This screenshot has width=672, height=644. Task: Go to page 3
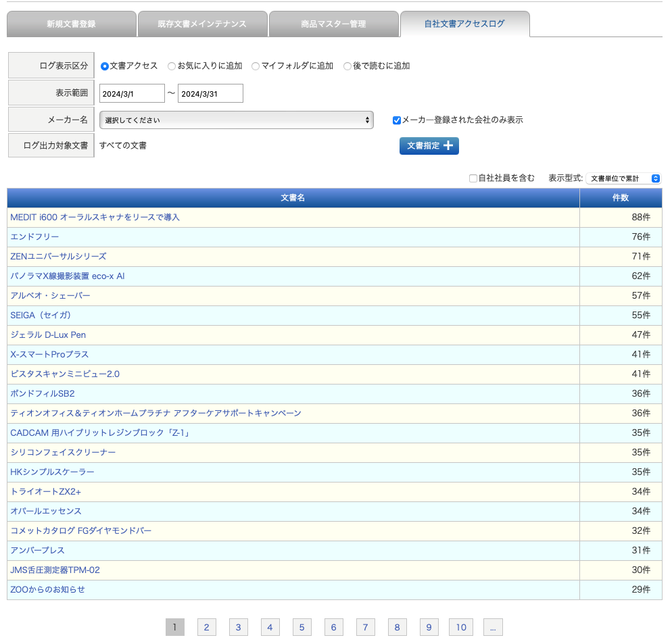(x=238, y=627)
